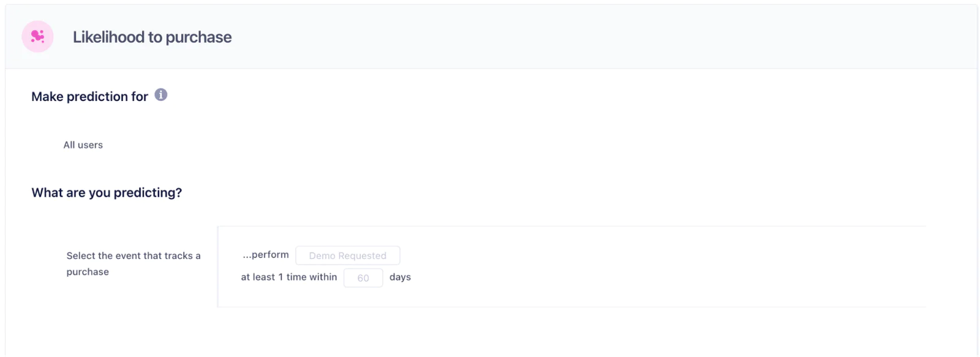
Task: Click the word users in All users
Action: [x=91, y=145]
